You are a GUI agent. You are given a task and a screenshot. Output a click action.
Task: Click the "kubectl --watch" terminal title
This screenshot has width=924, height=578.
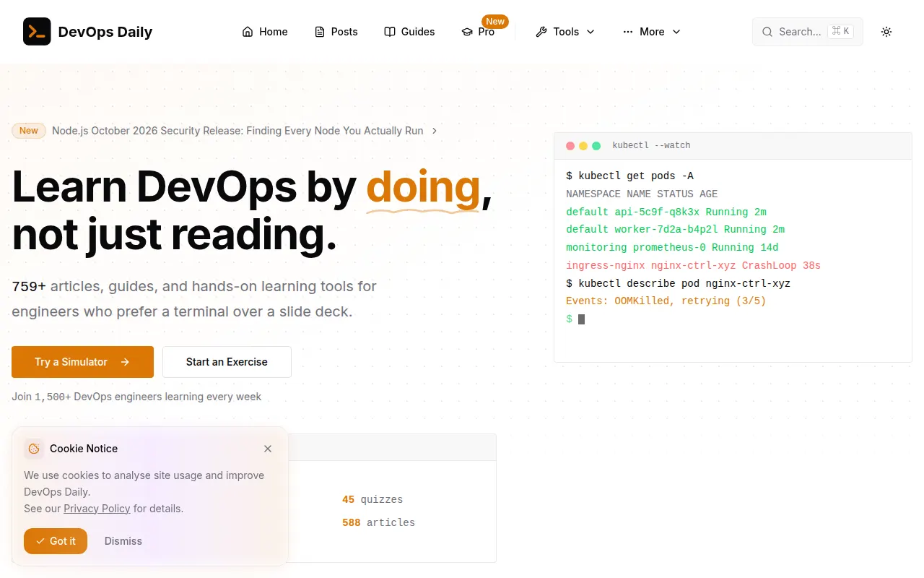coord(651,146)
